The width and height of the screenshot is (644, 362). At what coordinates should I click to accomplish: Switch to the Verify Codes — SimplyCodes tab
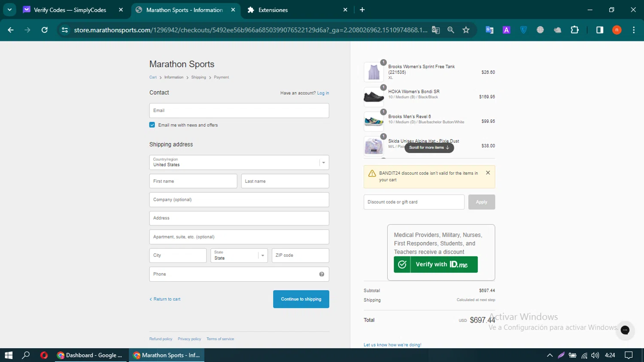point(70,10)
